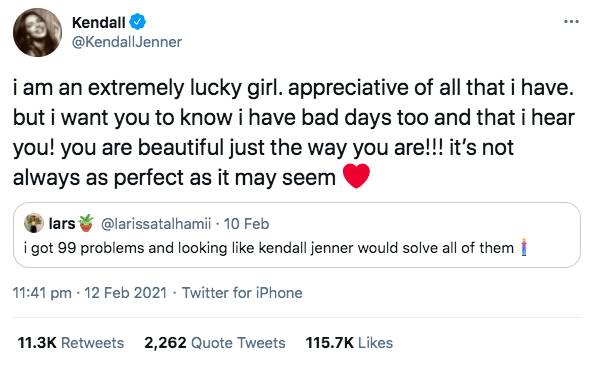
Task: Click the 11:41 pm timestamp
Action: (x=42, y=293)
